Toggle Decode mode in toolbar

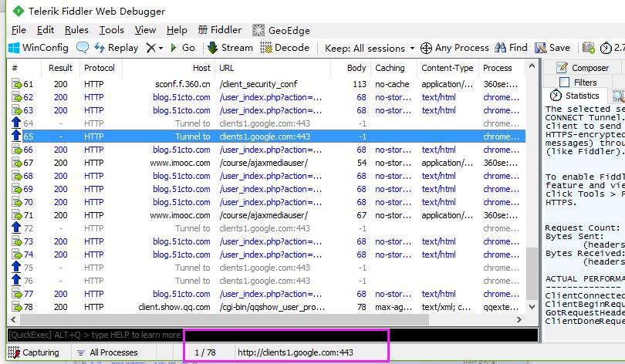[x=285, y=48]
